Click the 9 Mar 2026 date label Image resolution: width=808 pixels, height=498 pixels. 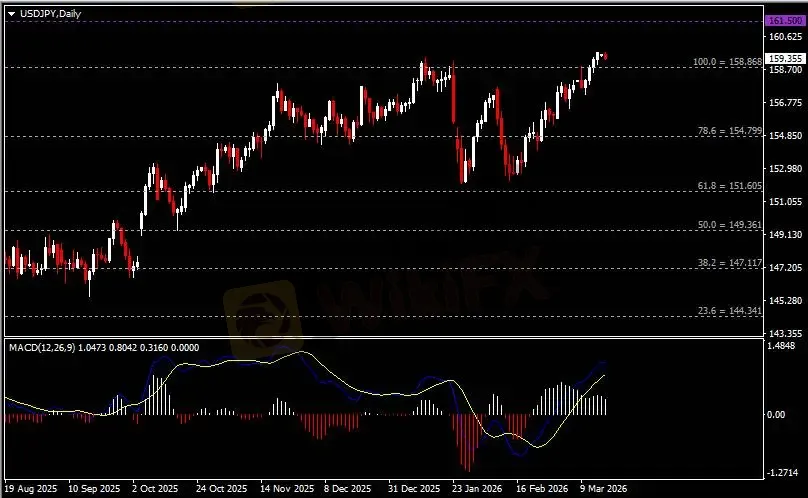tap(603, 488)
